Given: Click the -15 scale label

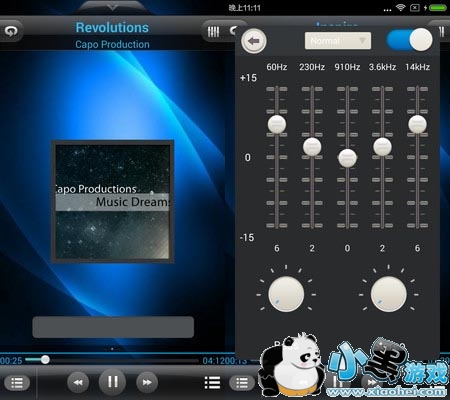Looking at the screenshot, I should (x=247, y=238).
